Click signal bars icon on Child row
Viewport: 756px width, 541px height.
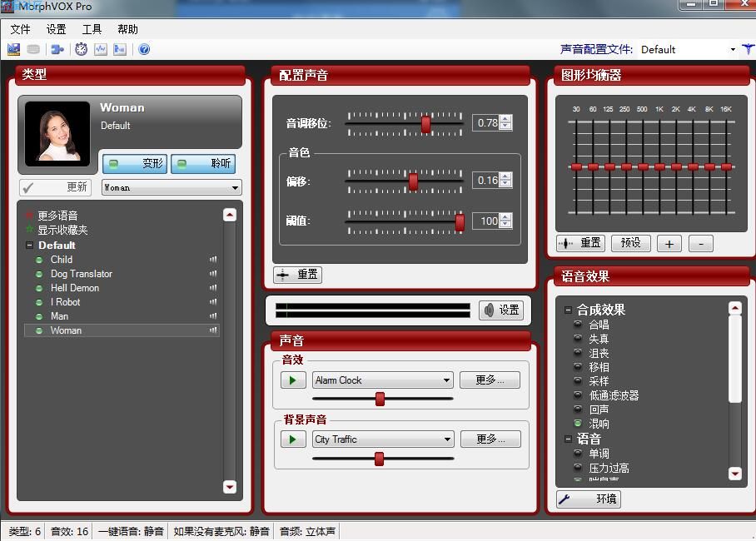click(213, 260)
